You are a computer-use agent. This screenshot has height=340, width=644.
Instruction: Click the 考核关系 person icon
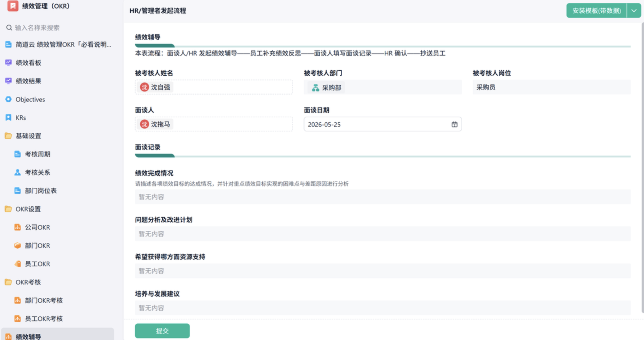coord(18,172)
